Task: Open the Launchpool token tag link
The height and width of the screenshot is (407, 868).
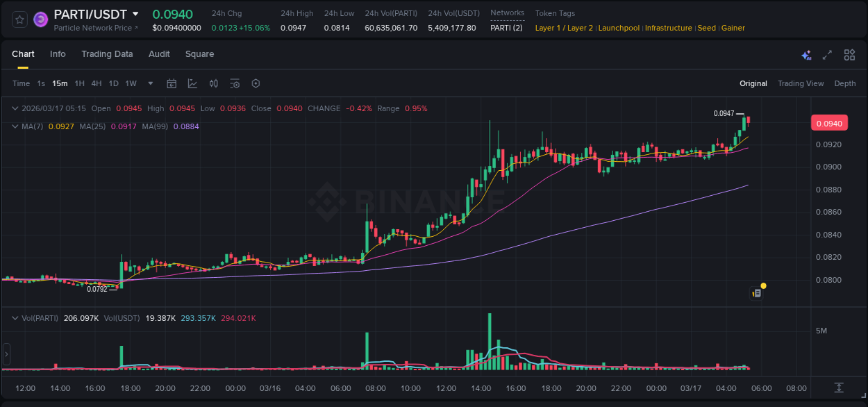Action: click(x=619, y=28)
